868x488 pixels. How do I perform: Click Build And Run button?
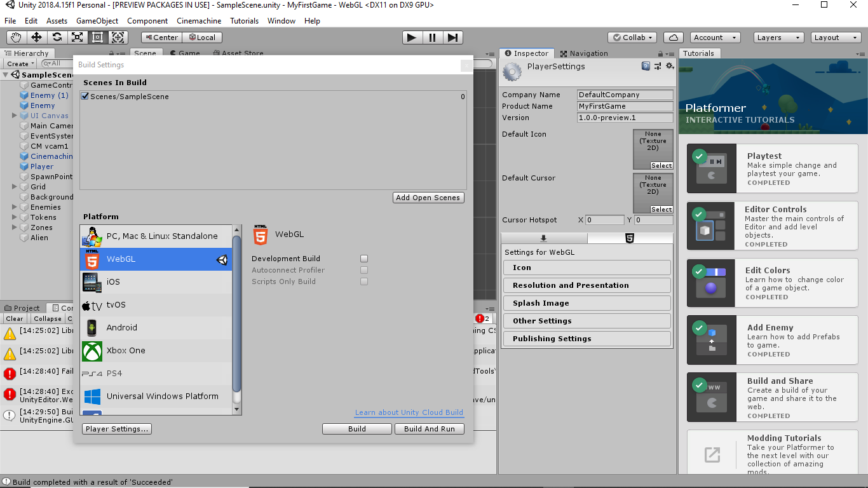click(x=430, y=429)
